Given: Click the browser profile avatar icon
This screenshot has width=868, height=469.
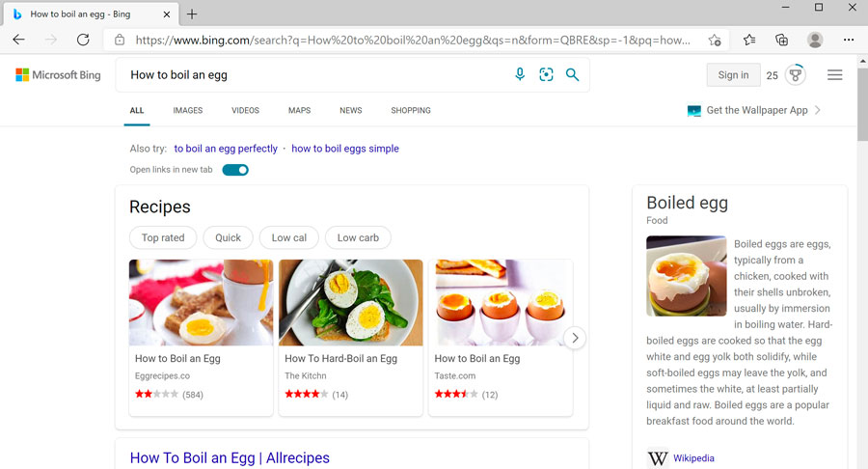Looking at the screenshot, I should (x=815, y=40).
